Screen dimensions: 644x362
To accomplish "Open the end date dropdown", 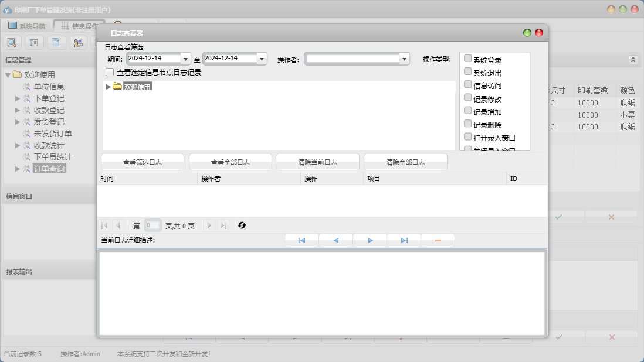I will point(262,59).
